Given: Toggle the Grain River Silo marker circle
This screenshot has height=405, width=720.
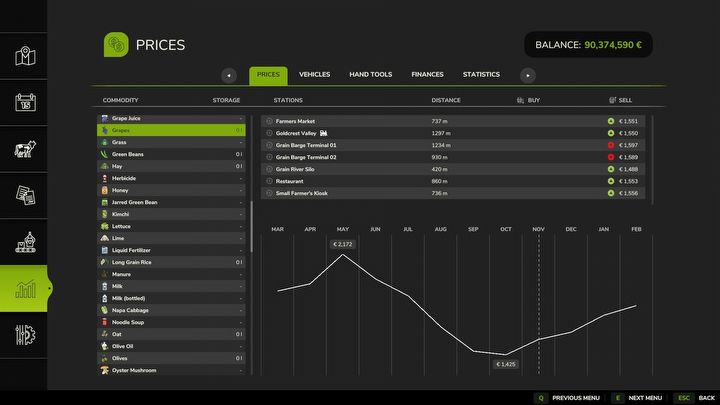Looking at the screenshot, I should tap(269, 169).
